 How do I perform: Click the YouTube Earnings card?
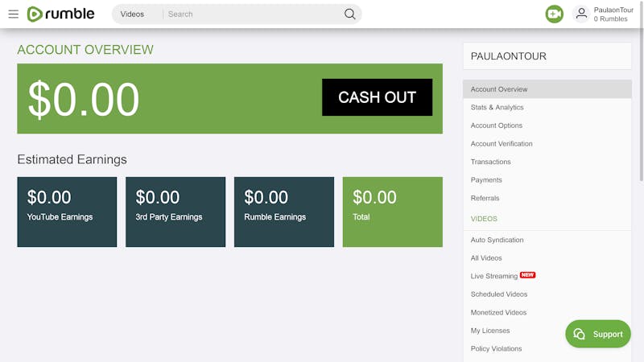pos(67,212)
